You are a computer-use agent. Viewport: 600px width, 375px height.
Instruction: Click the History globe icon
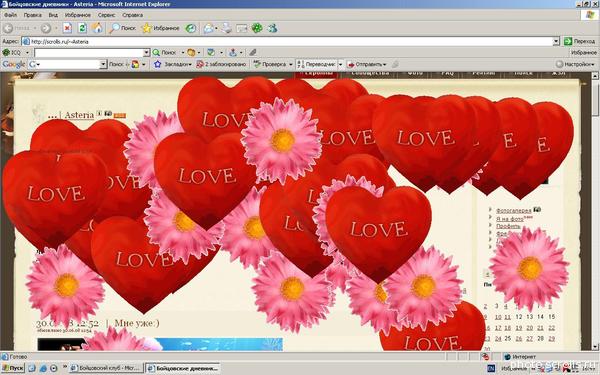coord(191,28)
